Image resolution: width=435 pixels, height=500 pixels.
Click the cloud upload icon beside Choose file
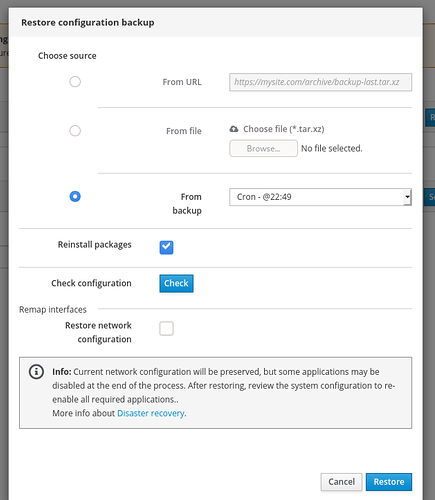[x=234, y=129]
